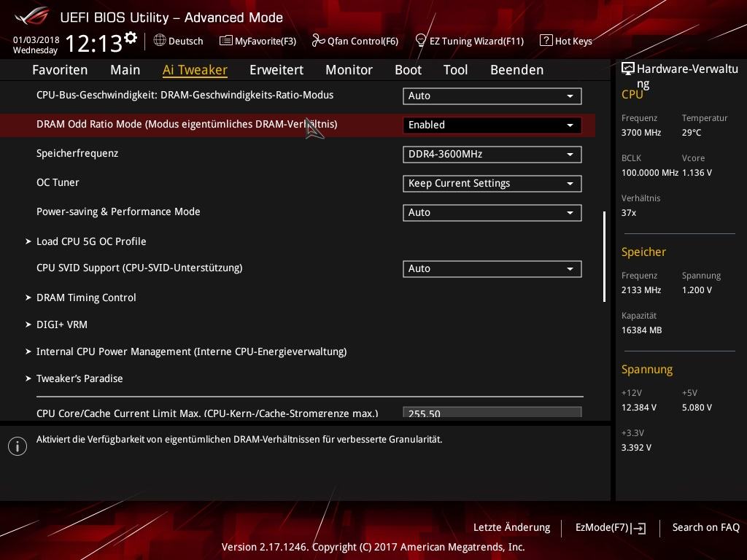Open the DRAM Odd Ratio Mode dropdown
This screenshot has height=560, width=747.
coord(492,125)
